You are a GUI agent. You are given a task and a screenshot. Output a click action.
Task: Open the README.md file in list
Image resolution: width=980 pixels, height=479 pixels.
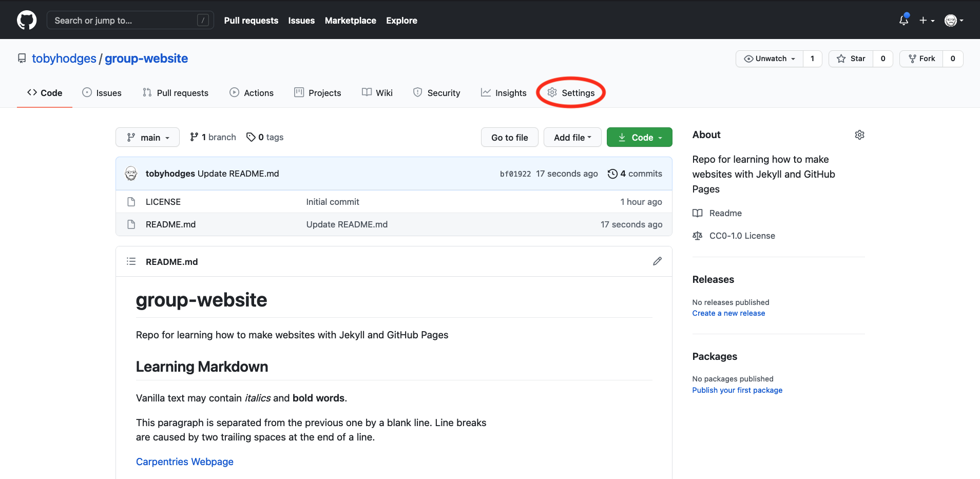170,224
